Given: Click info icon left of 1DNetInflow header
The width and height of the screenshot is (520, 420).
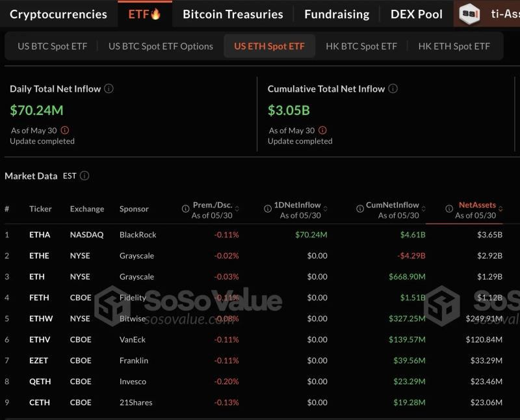Looking at the screenshot, I should click(x=268, y=209).
